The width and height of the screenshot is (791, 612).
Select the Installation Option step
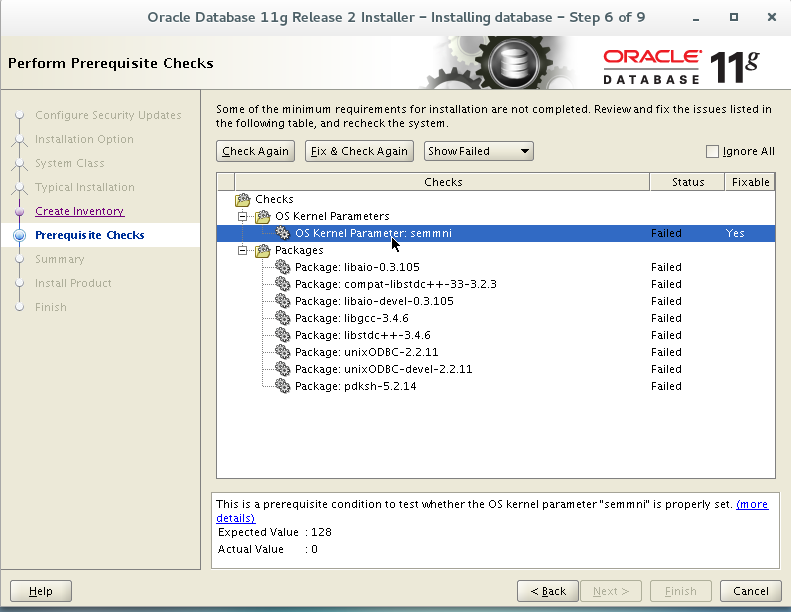click(x=84, y=139)
